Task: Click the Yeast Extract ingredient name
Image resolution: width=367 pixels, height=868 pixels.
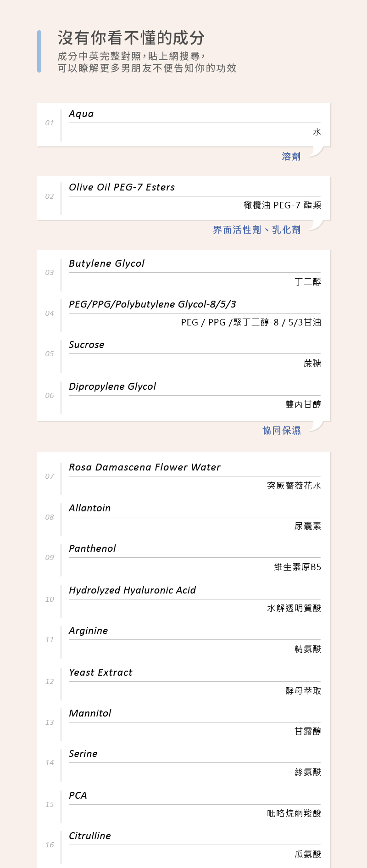Action: point(100,672)
